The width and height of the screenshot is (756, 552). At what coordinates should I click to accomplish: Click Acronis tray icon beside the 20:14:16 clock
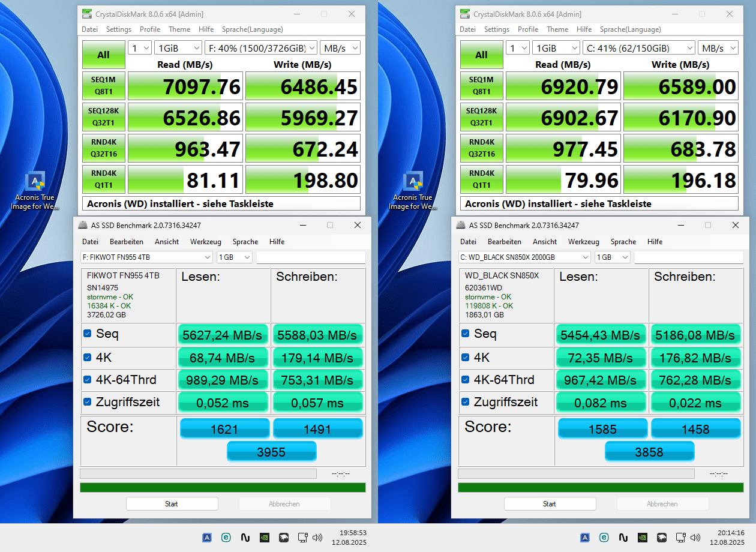tap(585, 538)
